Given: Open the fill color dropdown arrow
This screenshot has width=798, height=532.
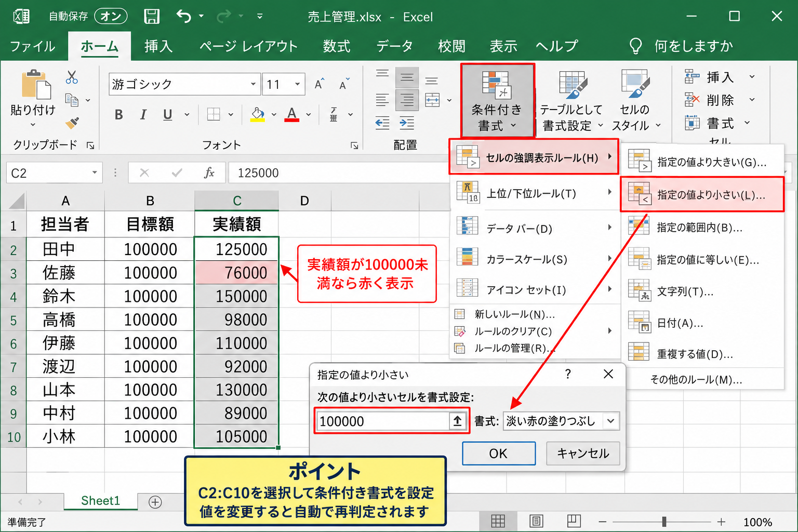Looking at the screenshot, I should (274, 115).
